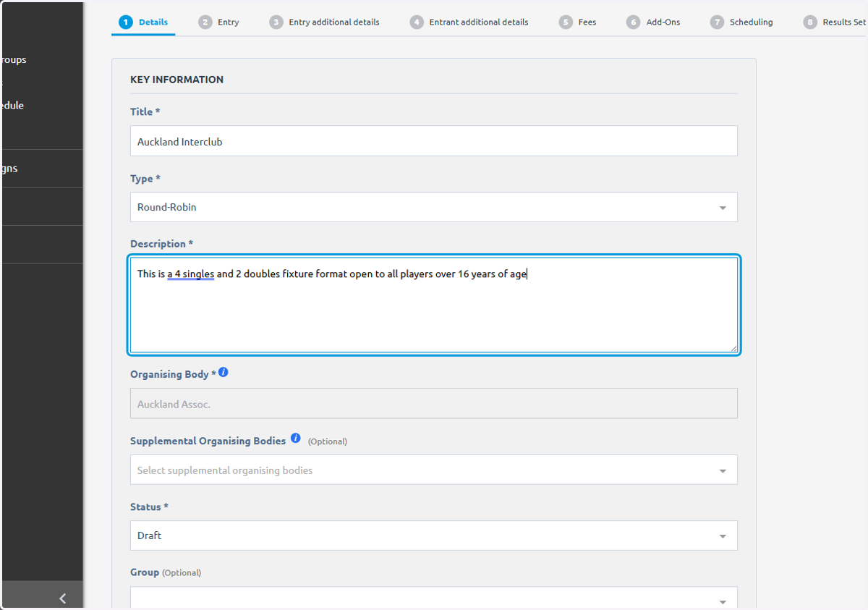Screen dimensions: 868x610
Task: Click the sidebar item ending in "gns"
Action: tap(9, 168)
